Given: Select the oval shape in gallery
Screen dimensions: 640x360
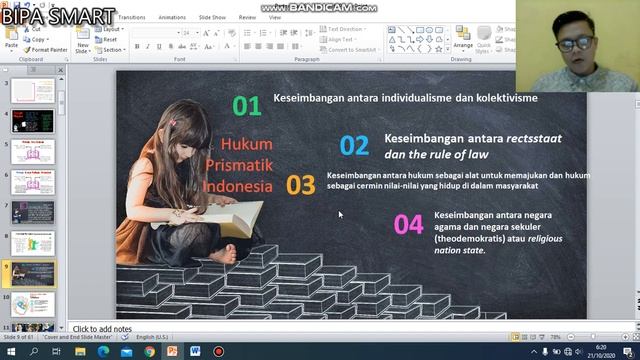Looking at the screenshot, I should (429, 30).
